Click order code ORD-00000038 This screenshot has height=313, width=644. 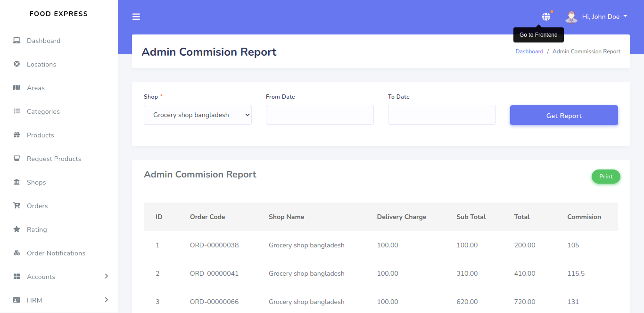[x=215, y=245]
